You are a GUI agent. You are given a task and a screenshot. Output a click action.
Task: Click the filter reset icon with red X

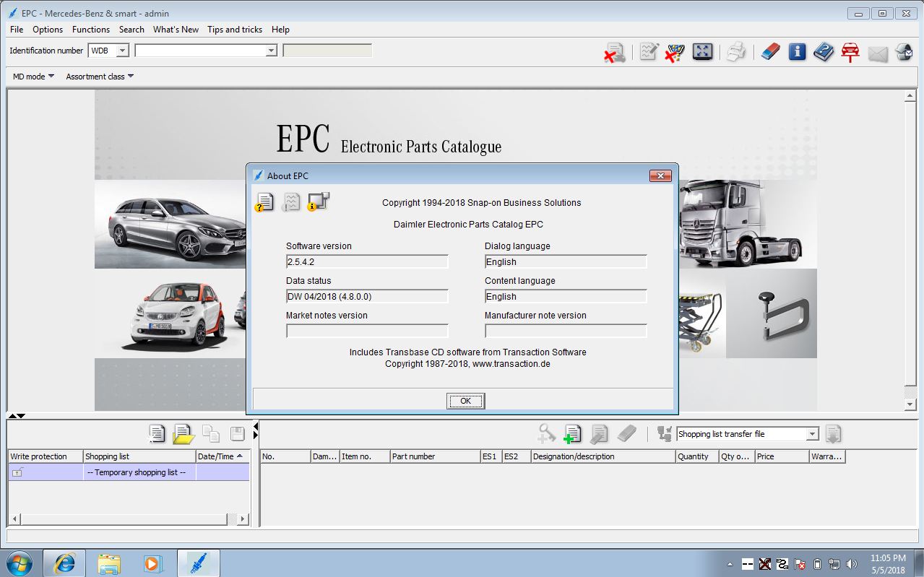coord(675,52)
